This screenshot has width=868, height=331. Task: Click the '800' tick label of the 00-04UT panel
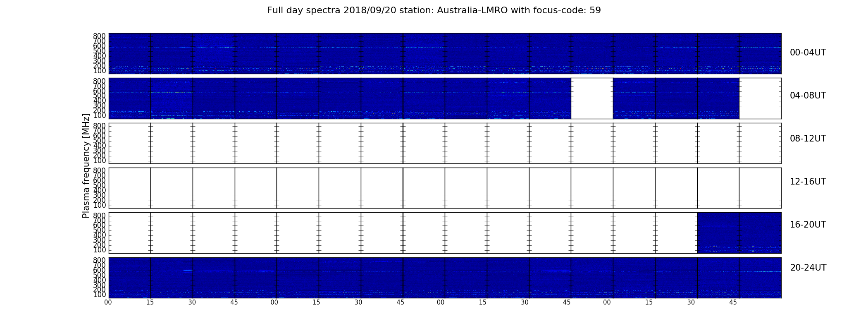pos(99,36)
